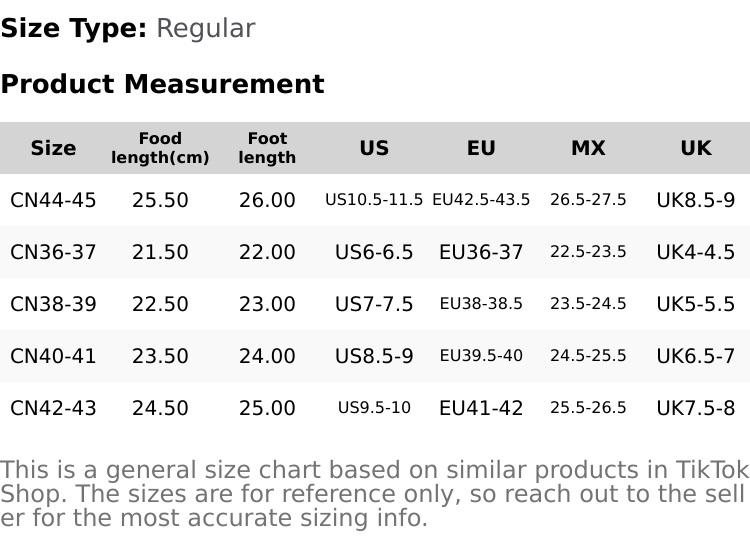Click the Product Measurement heading

pos(162,84)
